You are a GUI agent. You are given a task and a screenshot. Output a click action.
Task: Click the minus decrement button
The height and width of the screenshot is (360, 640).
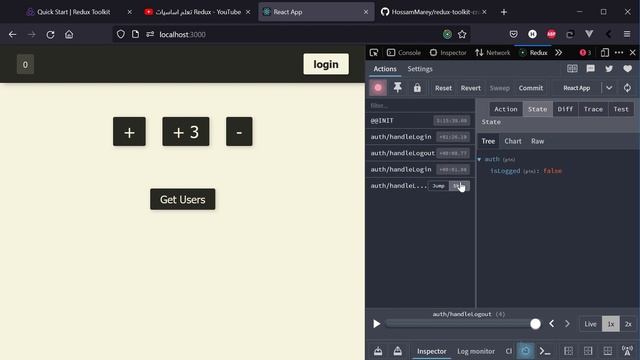(239, 131)
